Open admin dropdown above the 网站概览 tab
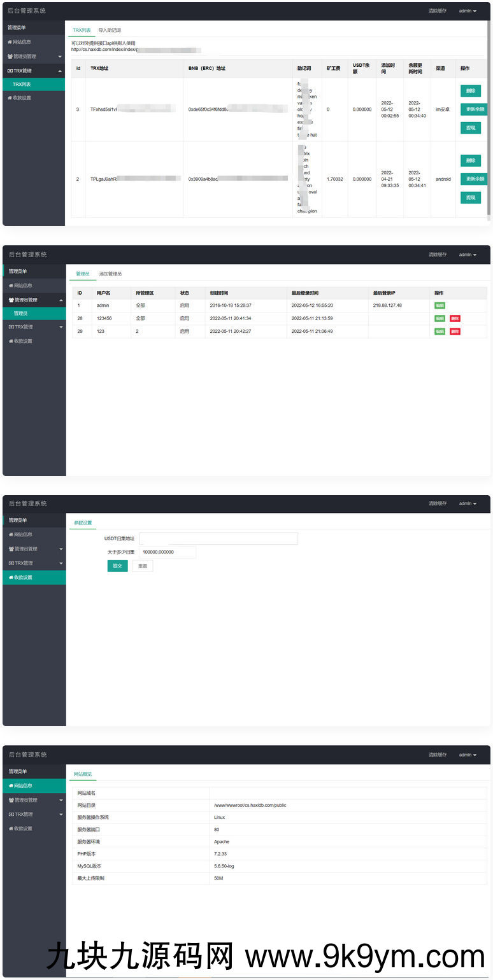This screenshot has width=493, height=980. pos(468,755)
